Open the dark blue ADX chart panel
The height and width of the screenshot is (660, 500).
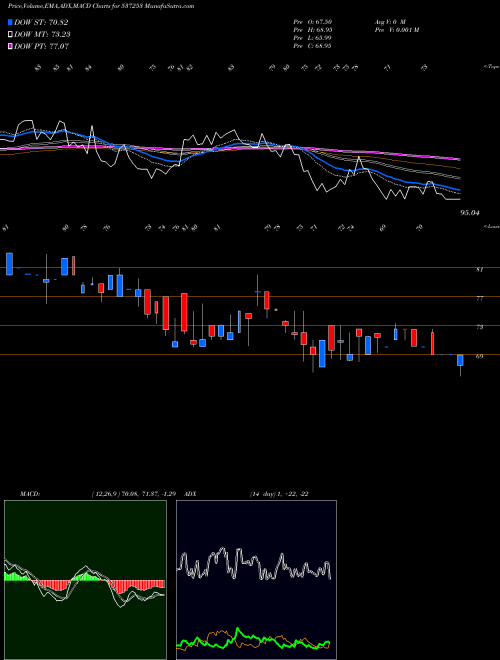(x=256, y=580)
